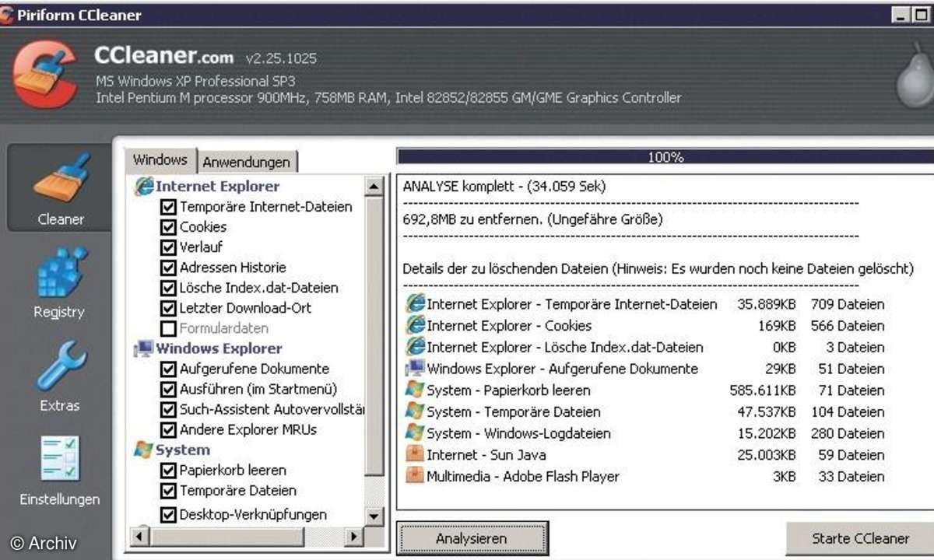This screenshot has width=934, height=560.
Task: Click the Internet Explorer category icon
Action: tap(144, 187)
